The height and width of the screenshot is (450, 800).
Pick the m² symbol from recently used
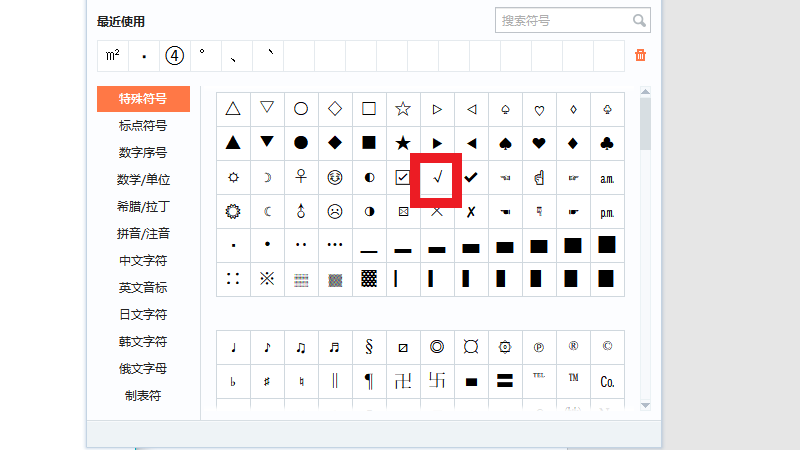click(x=112, y=55)
